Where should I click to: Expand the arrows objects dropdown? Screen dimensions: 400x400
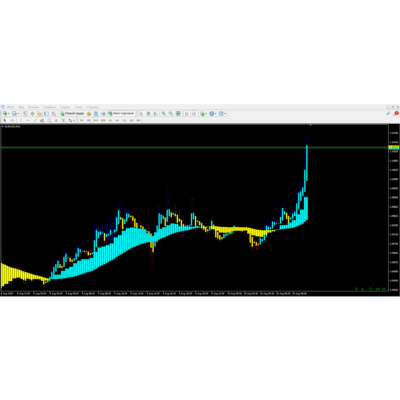(x=74, y=120)
